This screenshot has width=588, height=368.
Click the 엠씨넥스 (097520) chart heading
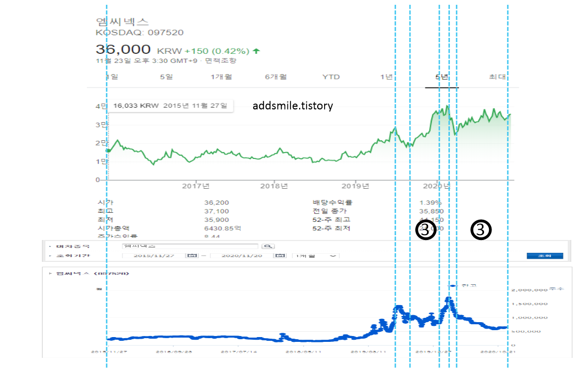(93, 274)
